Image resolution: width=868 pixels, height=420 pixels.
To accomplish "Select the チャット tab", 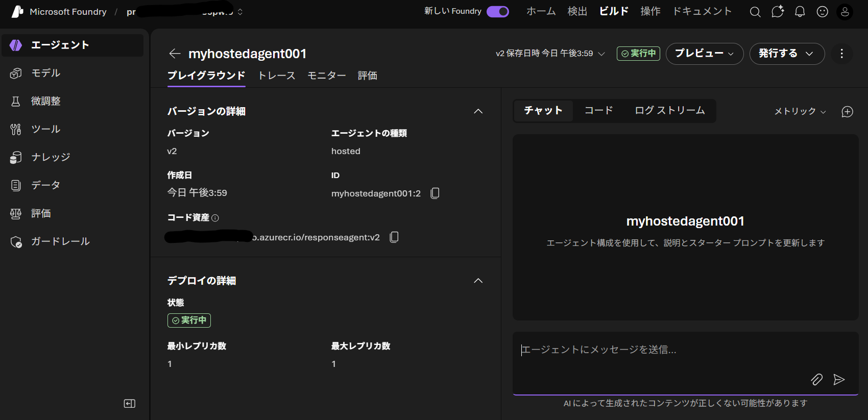I will pos(543,111).
